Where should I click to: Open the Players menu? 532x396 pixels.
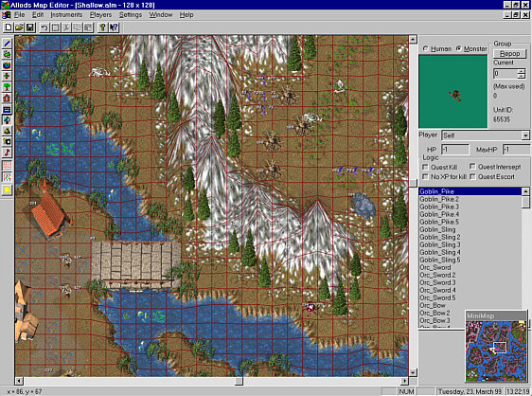100,14
